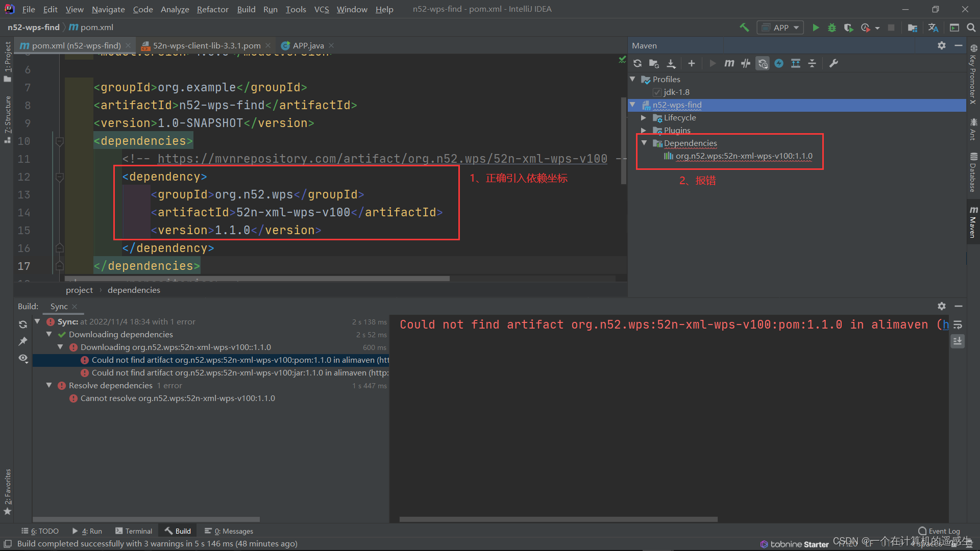Rerun the sync in Build panel

(x=23, y=324)
